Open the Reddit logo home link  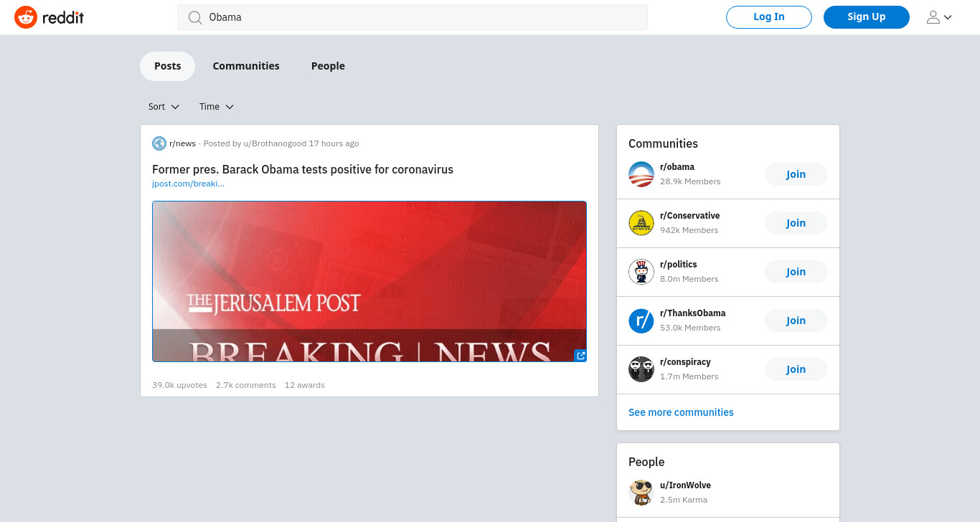pos(49,17)
